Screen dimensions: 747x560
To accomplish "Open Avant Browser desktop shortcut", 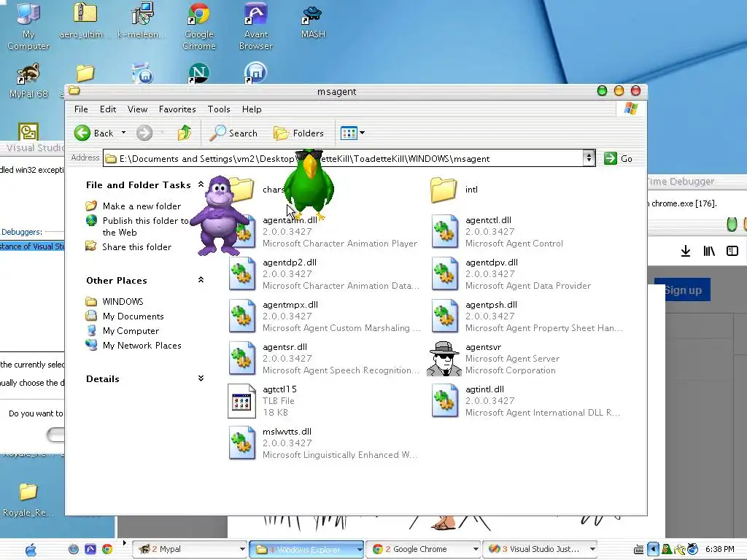I will (x=256, y=26).
